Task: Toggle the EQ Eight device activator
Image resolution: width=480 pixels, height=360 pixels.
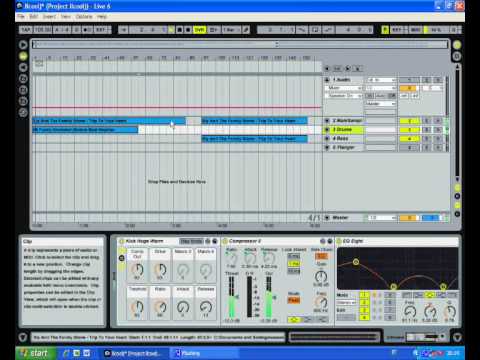Action: click(339, 241)
